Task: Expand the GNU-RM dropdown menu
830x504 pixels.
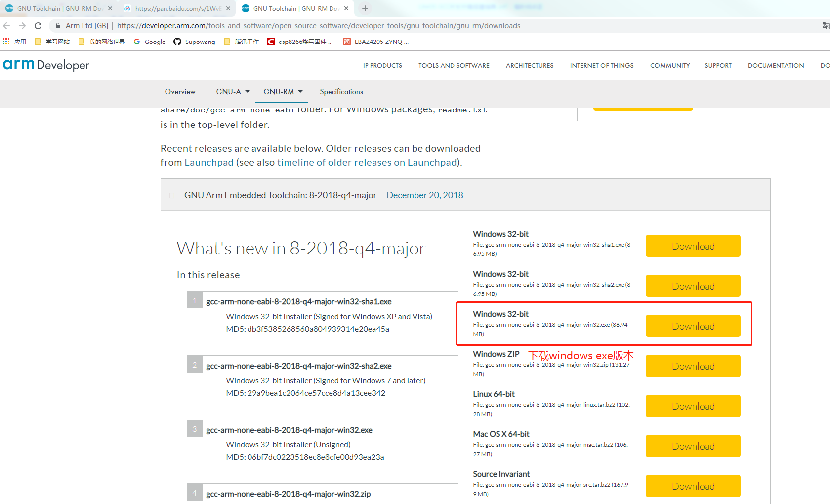Action: click(x=283, y=92)
